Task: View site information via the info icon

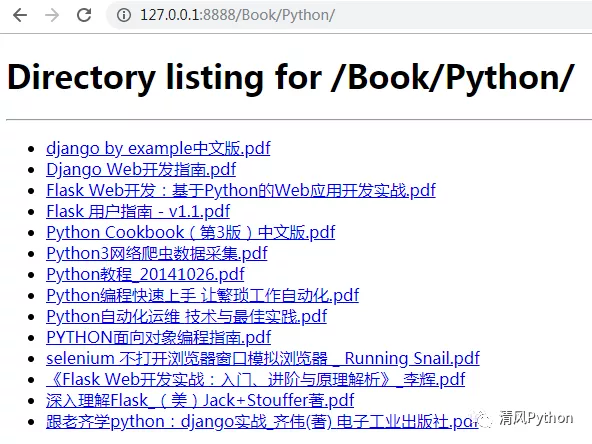Action: coord(123,15)
